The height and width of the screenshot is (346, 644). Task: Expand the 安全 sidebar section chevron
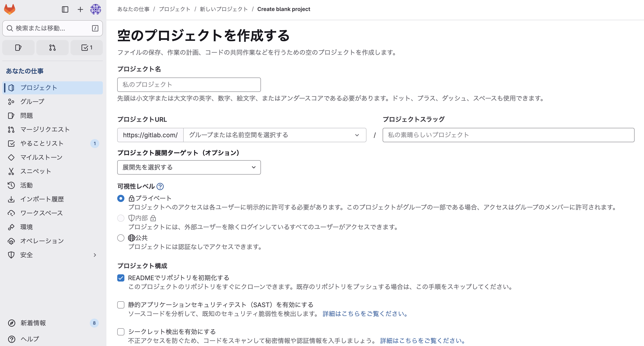95,255
